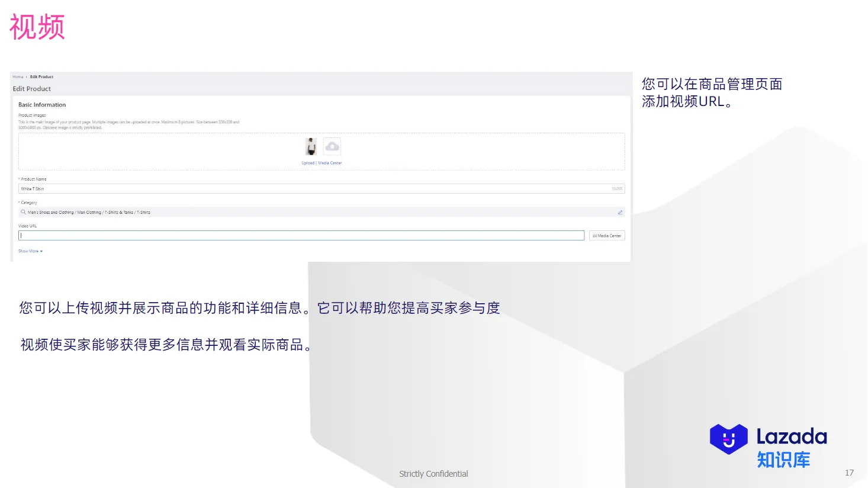The width and height of the screenshot is (868, 488).
Task: Click the Home breadcrumb link
Action: click(x=18, y=77)
